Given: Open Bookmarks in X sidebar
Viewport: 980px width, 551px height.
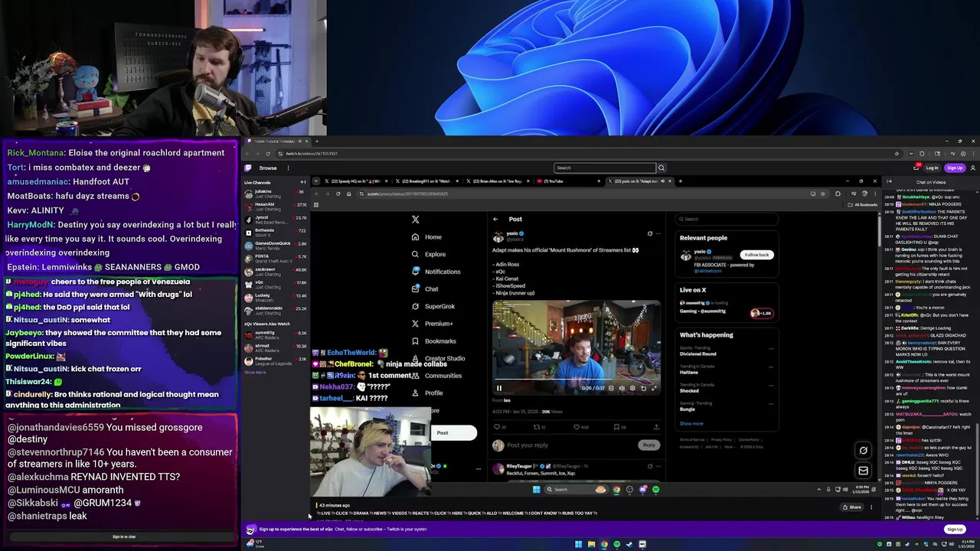Looking at the screenshot, I should tap(433, 341).
